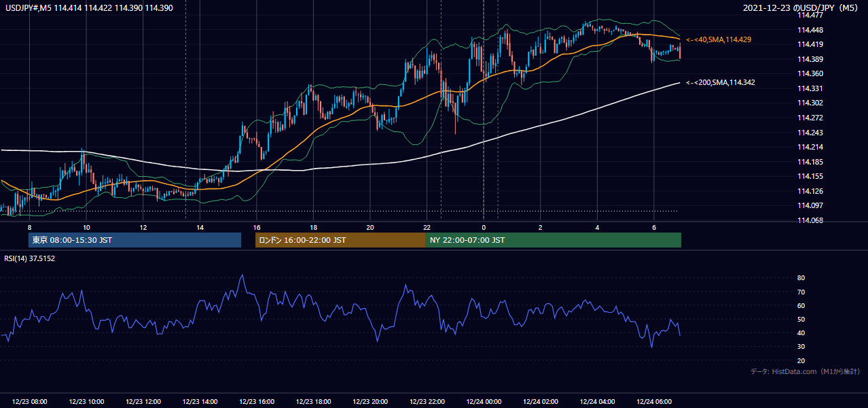Click the RSI scale value 40
The image size is (868, 408).
point(801,333)
